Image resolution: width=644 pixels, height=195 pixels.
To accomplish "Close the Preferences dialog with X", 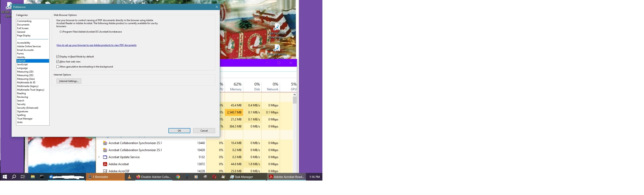I will click(217, 7).
